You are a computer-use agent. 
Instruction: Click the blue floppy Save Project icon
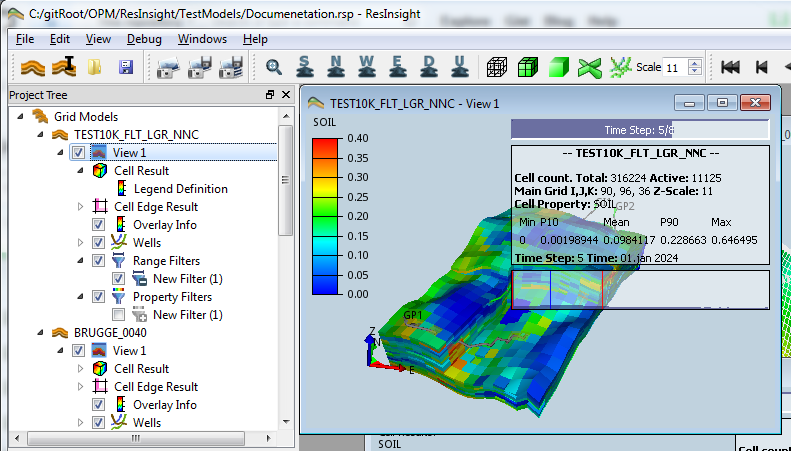pos(126,67)
